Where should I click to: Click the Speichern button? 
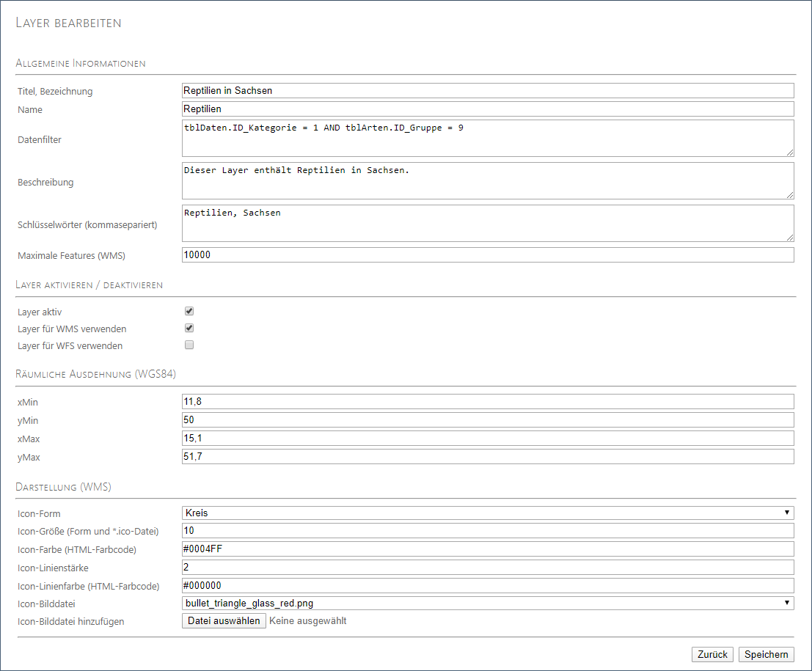coord(766,654)
